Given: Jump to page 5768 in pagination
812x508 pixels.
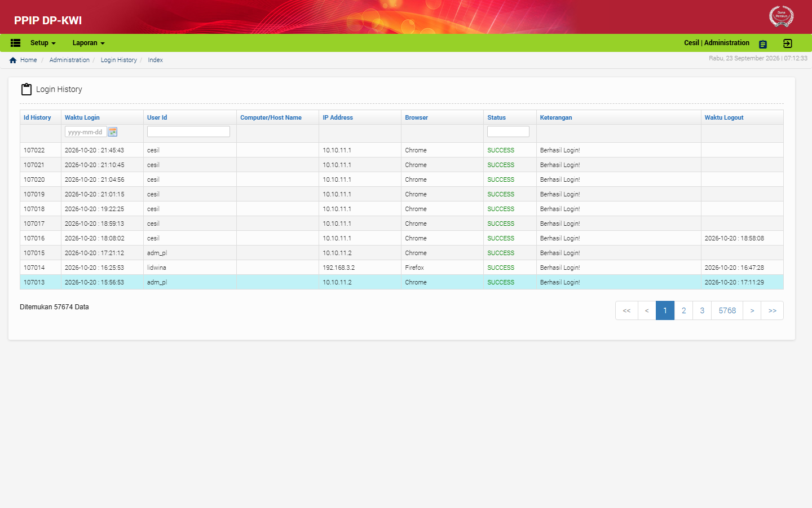Looking at the screenshot, I should point(727,310).
